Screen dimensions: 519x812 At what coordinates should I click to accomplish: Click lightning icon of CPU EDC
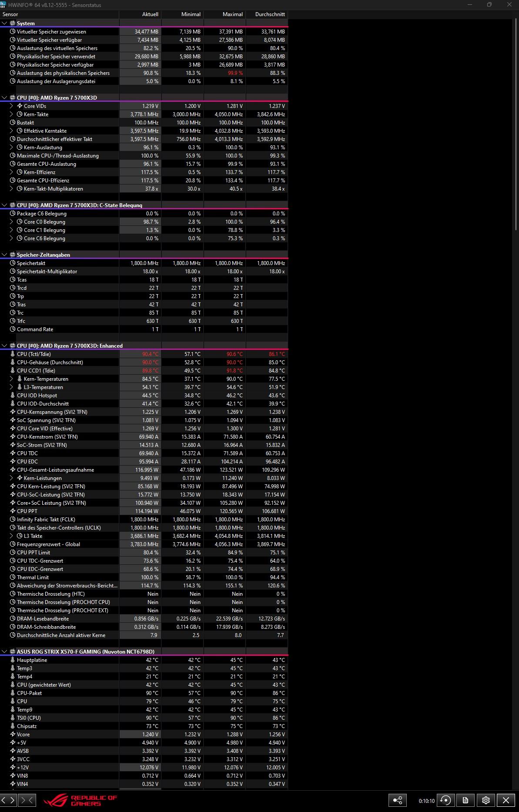click(x=13, y=461)
